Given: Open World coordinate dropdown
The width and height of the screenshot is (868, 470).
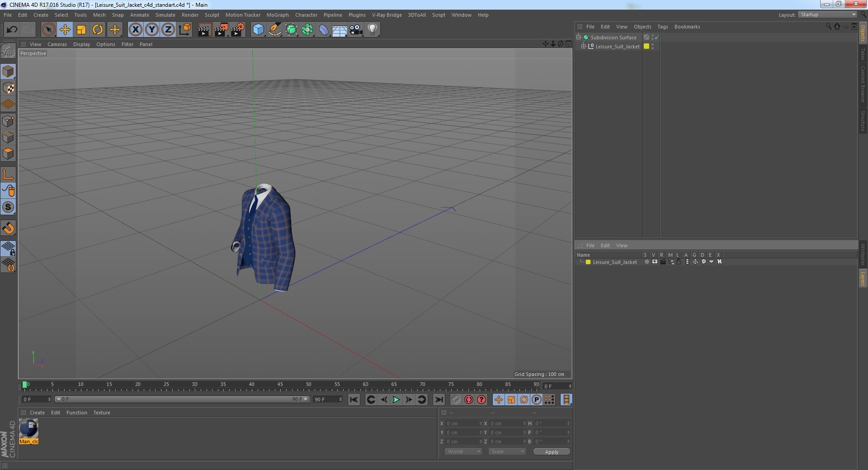Looking at the screenshot, I should [x=463, y=451].
